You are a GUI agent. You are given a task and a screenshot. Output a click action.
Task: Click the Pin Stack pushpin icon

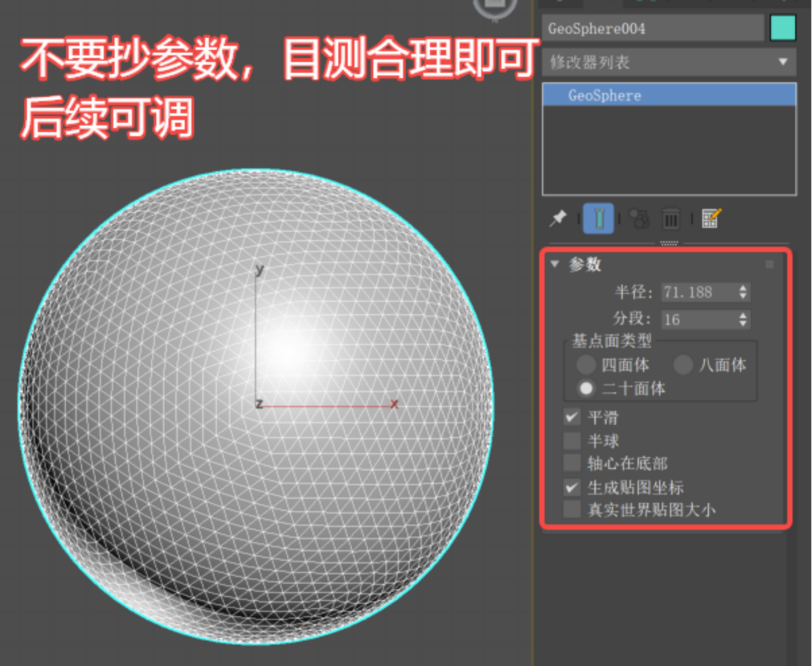point(558,218)
